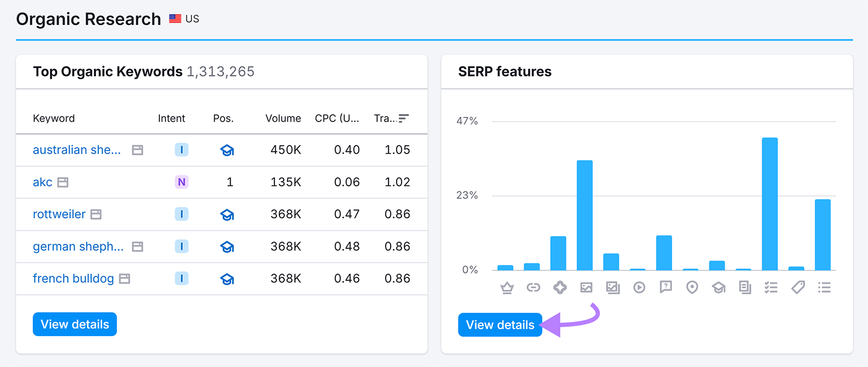868x367 pixels.
Task: Select the video play icon under the chart
Action: tap(639, 288)
